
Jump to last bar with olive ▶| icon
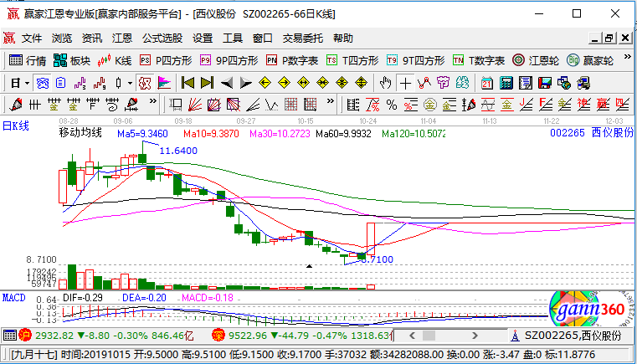click(x=208, y=84)
